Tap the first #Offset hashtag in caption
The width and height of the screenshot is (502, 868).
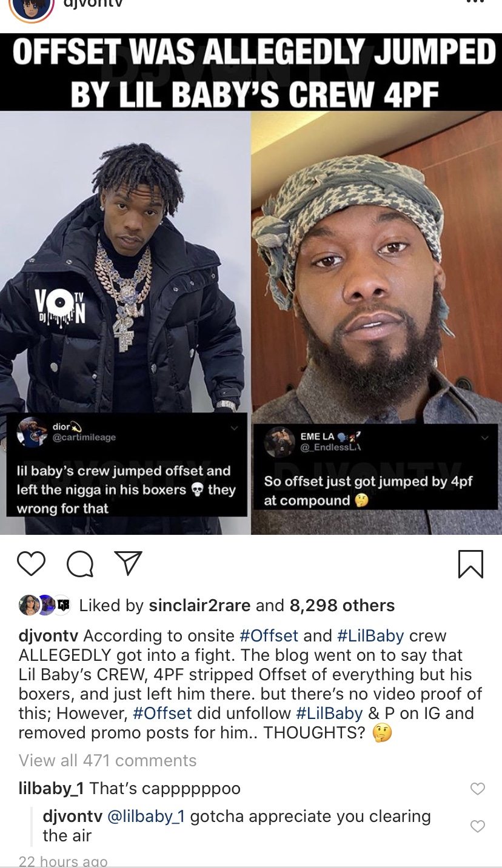click(x=269, y=636)
